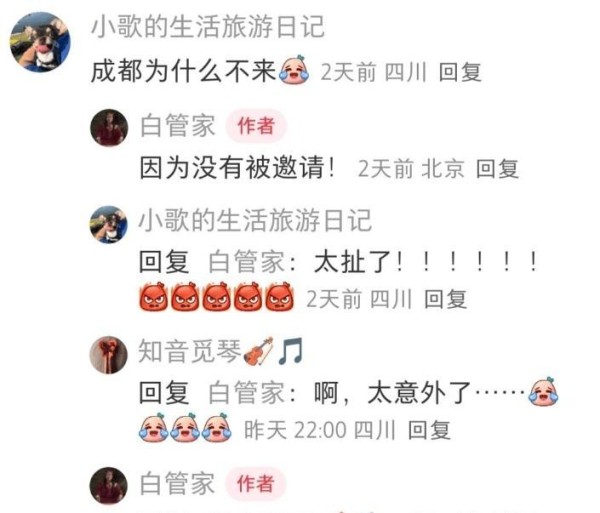Open 小歌的生活旅游日记 username at top
Viewport: 600px width, 513px height.
[208, 27]
